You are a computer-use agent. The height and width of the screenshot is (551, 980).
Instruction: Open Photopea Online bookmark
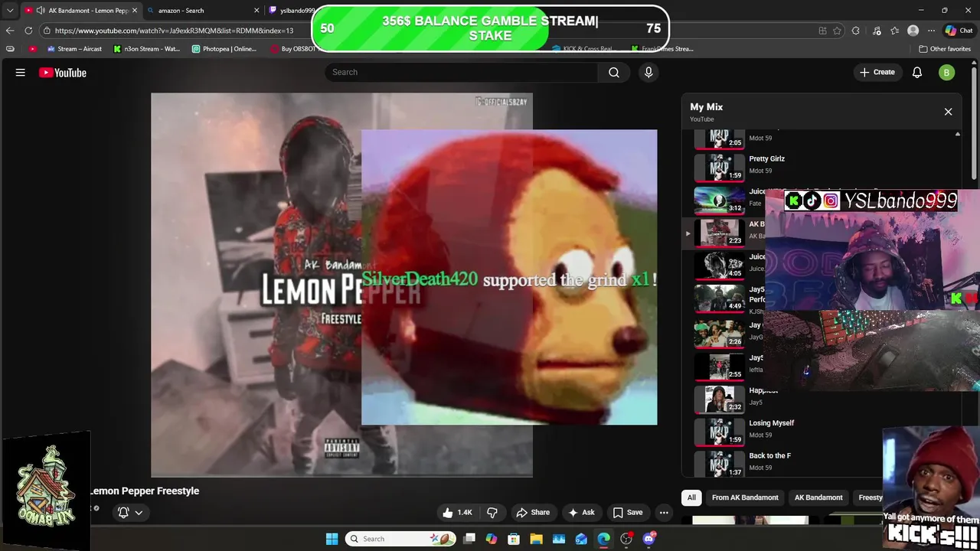[x=224, y=49]
